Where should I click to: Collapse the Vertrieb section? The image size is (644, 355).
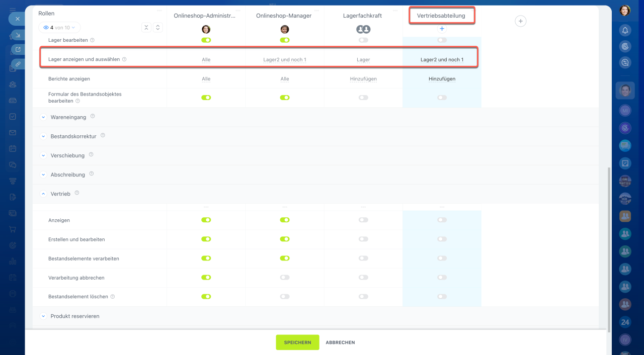click(x=43, y=194)
